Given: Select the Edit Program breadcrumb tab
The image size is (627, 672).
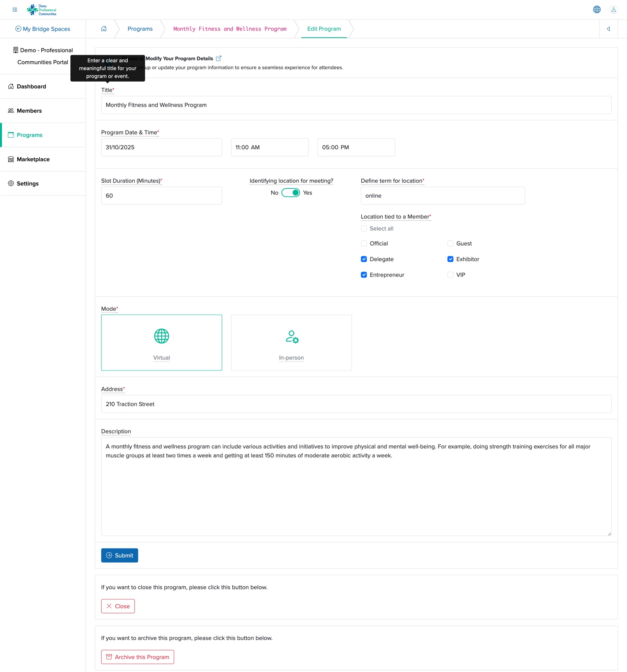Looking at the screenshot, I should (x=324, y=29).
